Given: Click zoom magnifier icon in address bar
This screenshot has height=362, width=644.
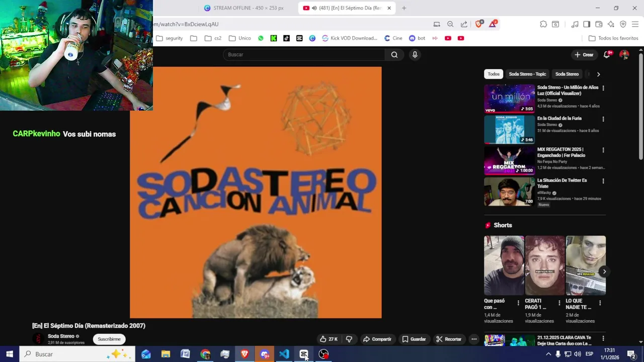Looking at the screenshot, I should pos(450,24).
